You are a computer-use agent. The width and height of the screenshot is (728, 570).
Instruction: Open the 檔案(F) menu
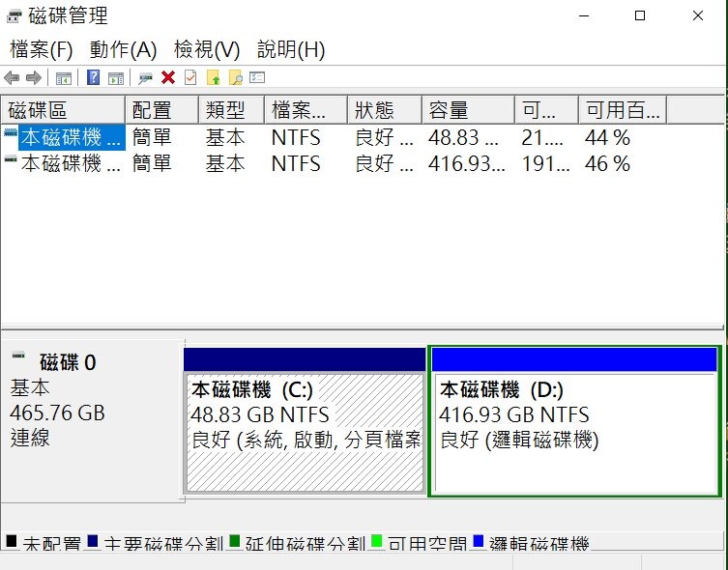42,49
